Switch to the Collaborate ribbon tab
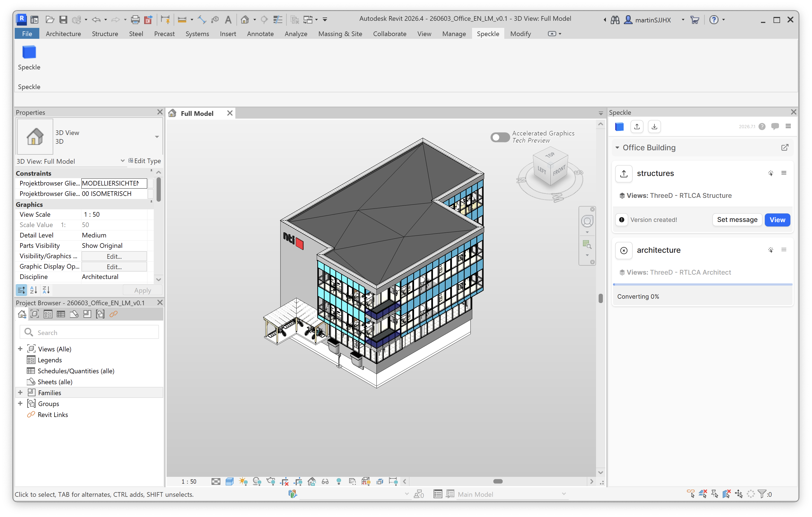The width and height of the screenshot is (812, 517). pyautogui.click(x=389, y=34)
